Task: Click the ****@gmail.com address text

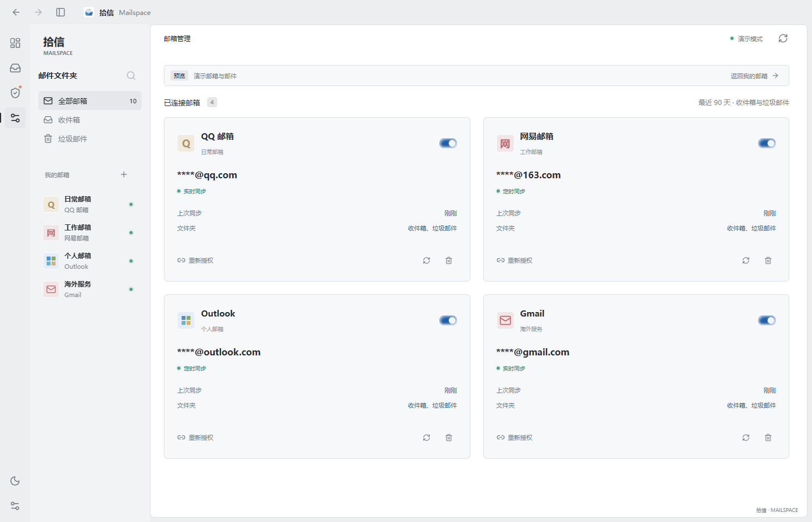Action: tap(533, 352)
